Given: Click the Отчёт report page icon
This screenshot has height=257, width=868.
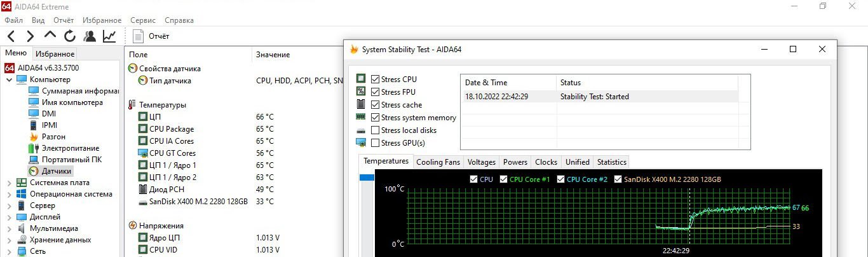Looking at the screenshot, I should (x=139, y=36).
